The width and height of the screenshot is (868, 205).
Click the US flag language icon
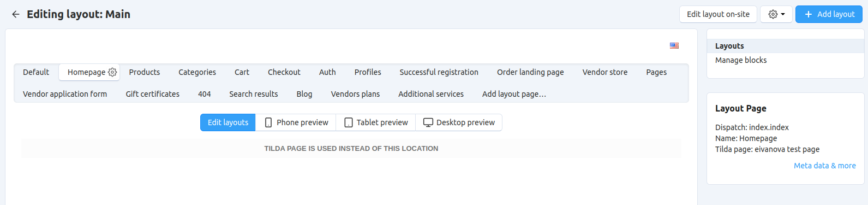[x=674, y=46]
